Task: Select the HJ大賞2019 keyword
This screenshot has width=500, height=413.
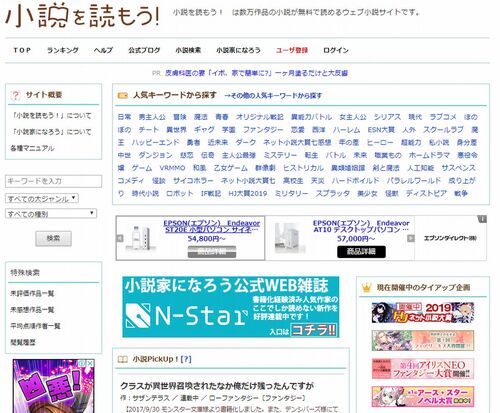Action: [248, 193]
